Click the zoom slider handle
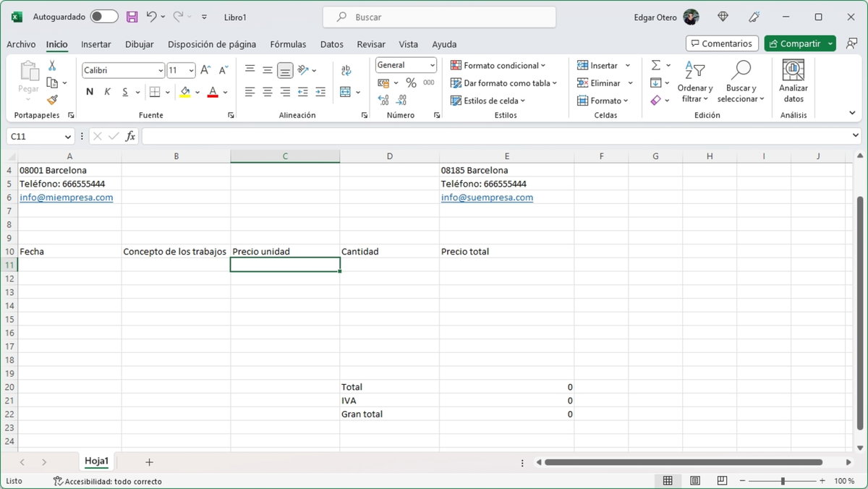This screenshot has width=868, height=489. 783,481
